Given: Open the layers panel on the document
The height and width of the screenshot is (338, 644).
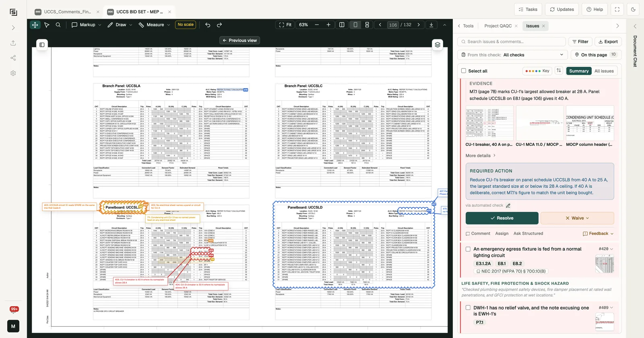Looking at the screenshot, I should pos(438,45).
